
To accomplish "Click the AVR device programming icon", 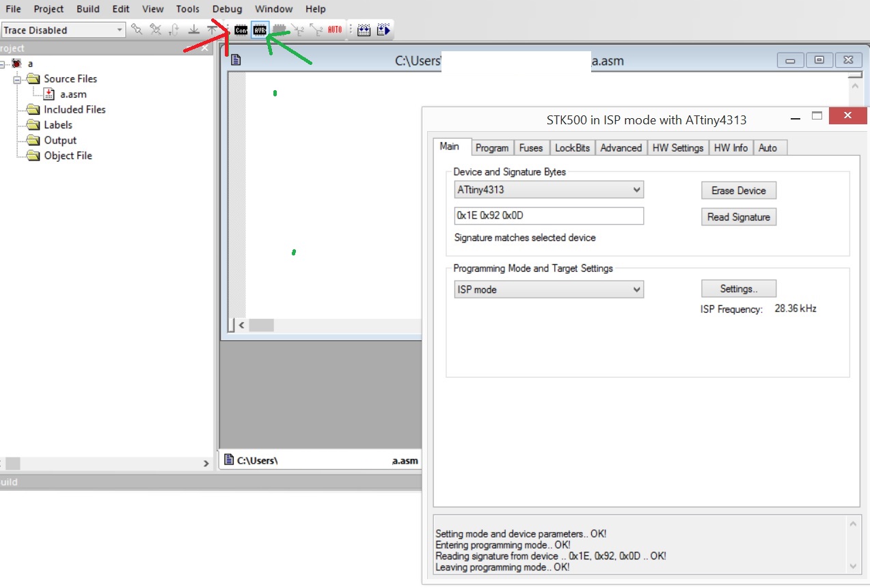I will click(x=260, y=29).
